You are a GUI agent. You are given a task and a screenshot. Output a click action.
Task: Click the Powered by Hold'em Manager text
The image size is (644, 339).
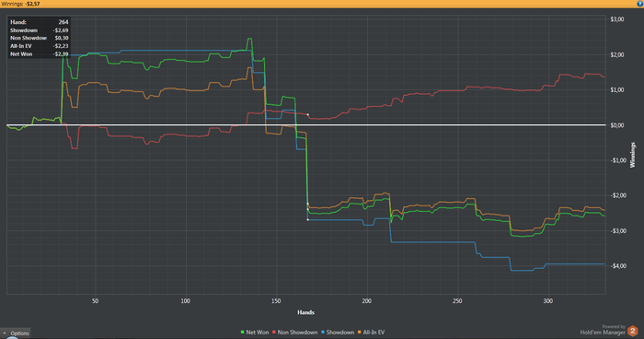coord(603,330)
